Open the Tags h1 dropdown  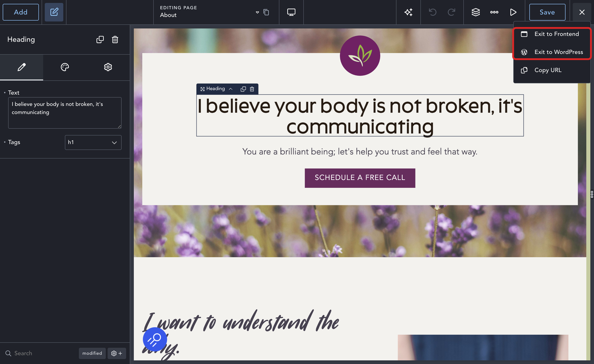pyautogui.click(x=93, y=142)
